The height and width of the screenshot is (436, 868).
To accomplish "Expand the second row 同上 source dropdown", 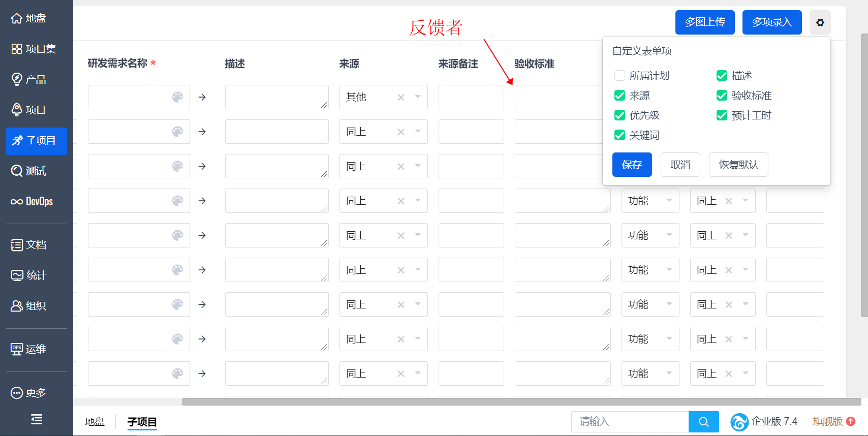I will click(x=418, y=131).
